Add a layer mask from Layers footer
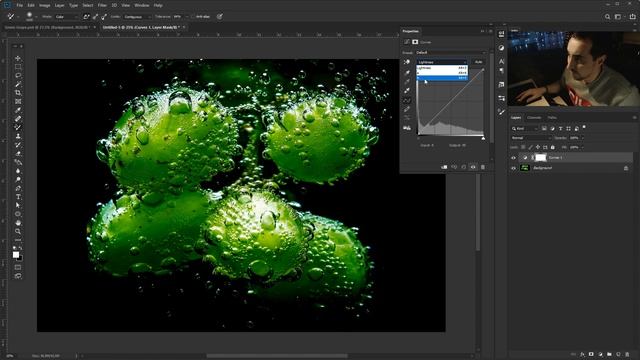Viewport: 640px width, 360px height. click(x=591, y=354)
